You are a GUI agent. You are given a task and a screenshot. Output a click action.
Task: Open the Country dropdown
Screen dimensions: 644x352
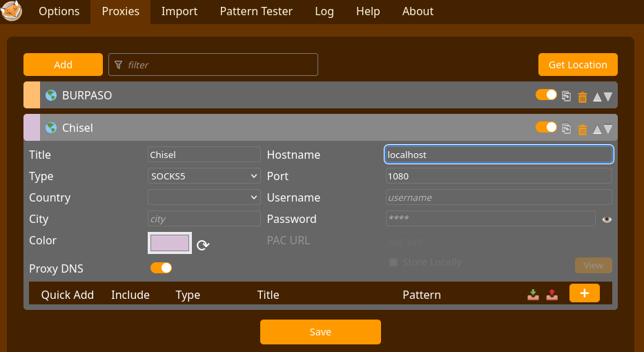(204, 197)
